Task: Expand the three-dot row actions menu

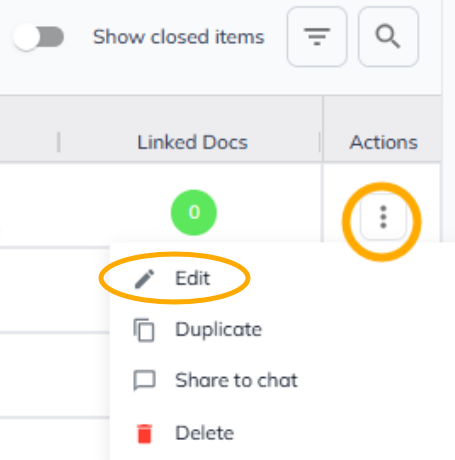Action: (x=383, y=217)
